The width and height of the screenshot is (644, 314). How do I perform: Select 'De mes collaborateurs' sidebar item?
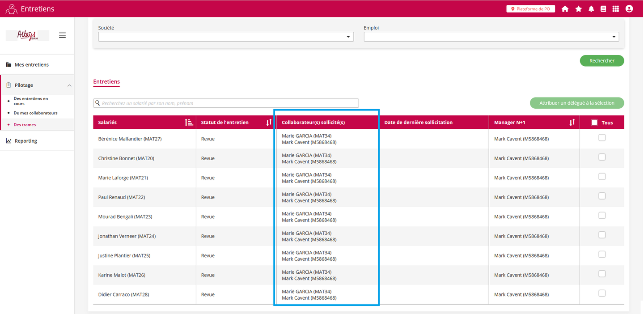35,113
